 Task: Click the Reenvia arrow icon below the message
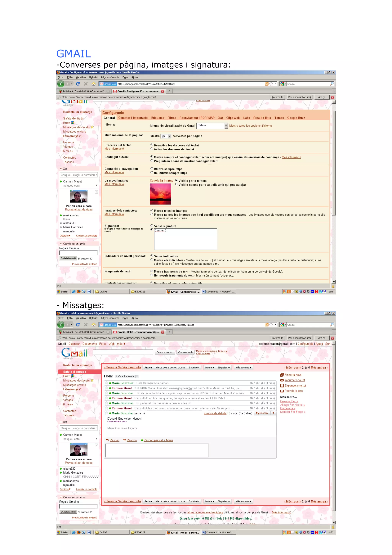point(124,440)
